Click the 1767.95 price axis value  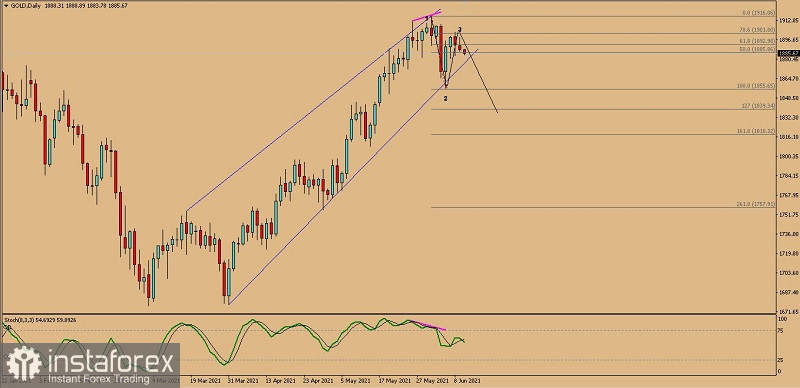[788, 196]
